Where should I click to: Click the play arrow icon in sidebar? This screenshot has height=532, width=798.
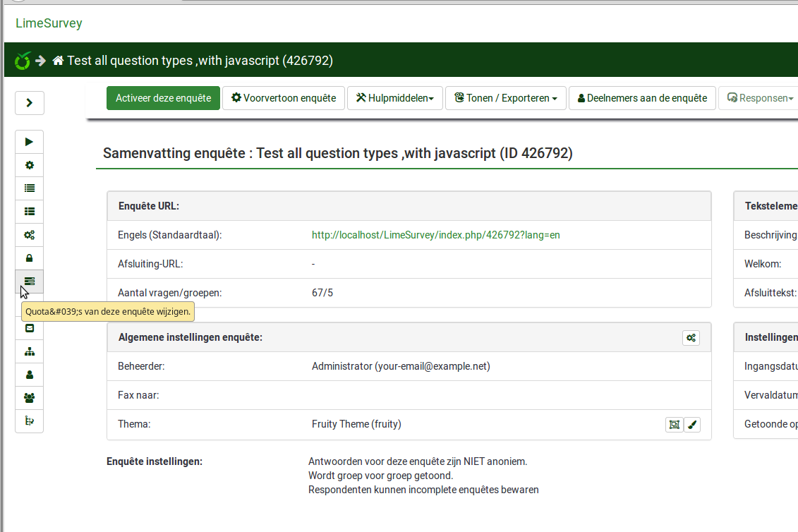(29, 142)
